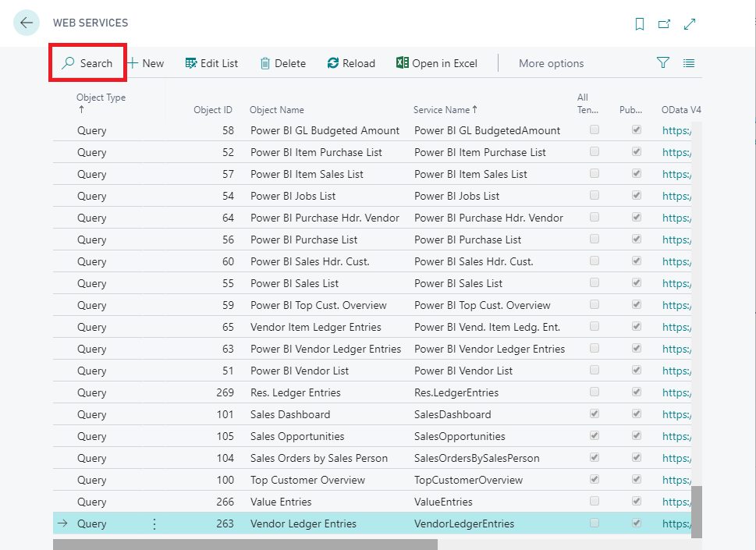Click the bookmark icon in header
756x550 pixels.
640,24
